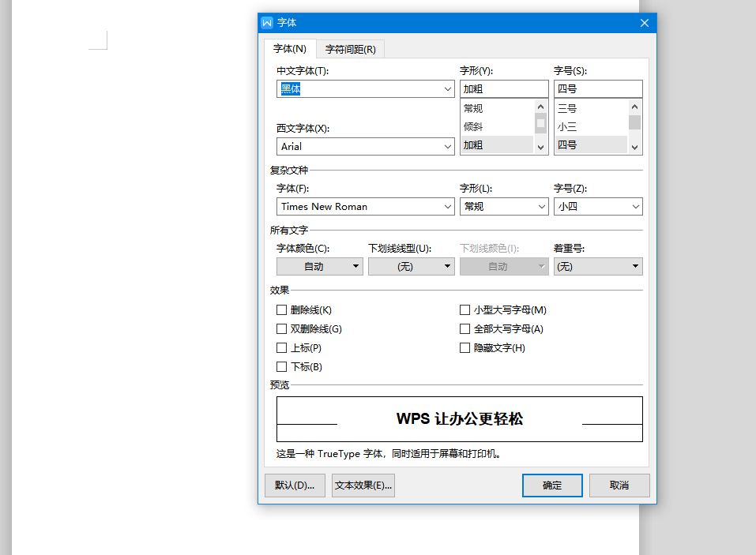Image resolution: width=756 pixels, height=555 pixels.
Task: Toggle the 上标(P) checkbox
Action: point(281,347)
